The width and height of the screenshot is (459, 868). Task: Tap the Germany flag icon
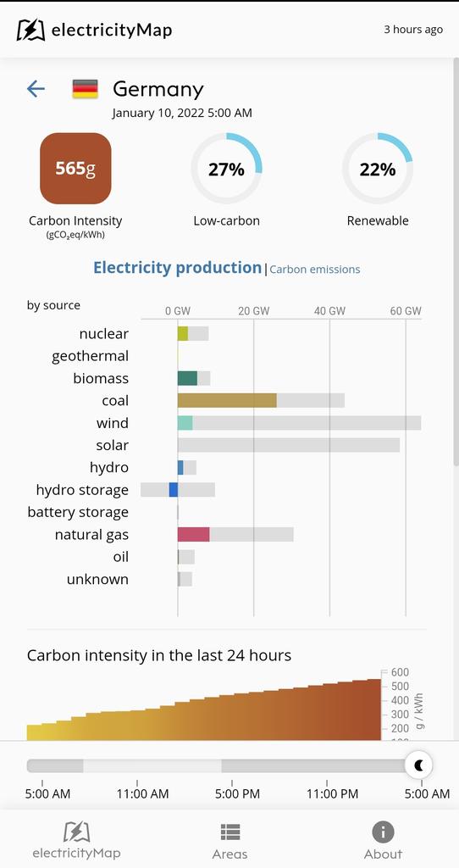[86, 89]
